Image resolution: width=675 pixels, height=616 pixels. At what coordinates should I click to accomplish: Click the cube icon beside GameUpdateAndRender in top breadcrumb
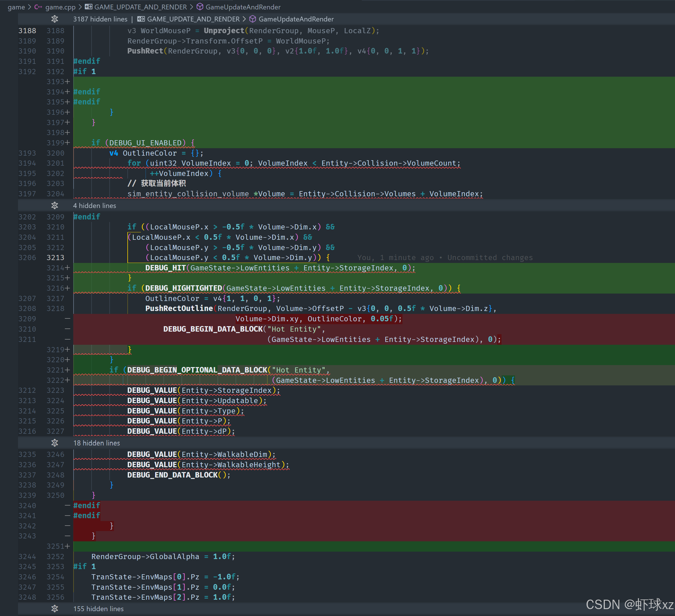pos(200,7)
